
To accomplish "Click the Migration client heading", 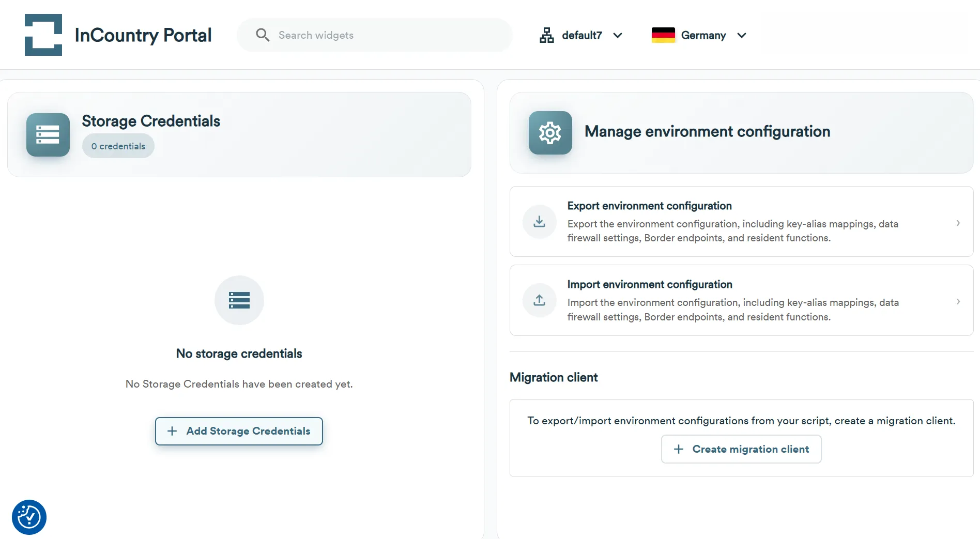I will (554, 377).
